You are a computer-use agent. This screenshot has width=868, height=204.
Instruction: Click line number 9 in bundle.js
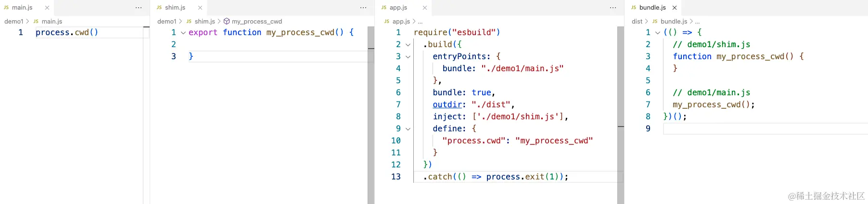648,128
